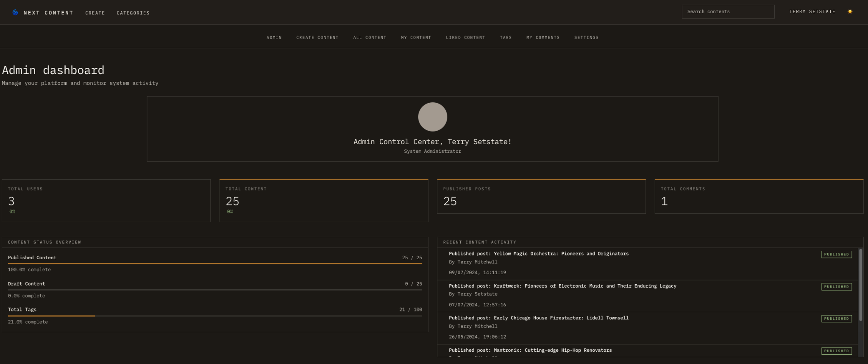Open the Terry Setstate user menu
The height and width of the screenshot is (364, 868).
click(x=812, y=11)
